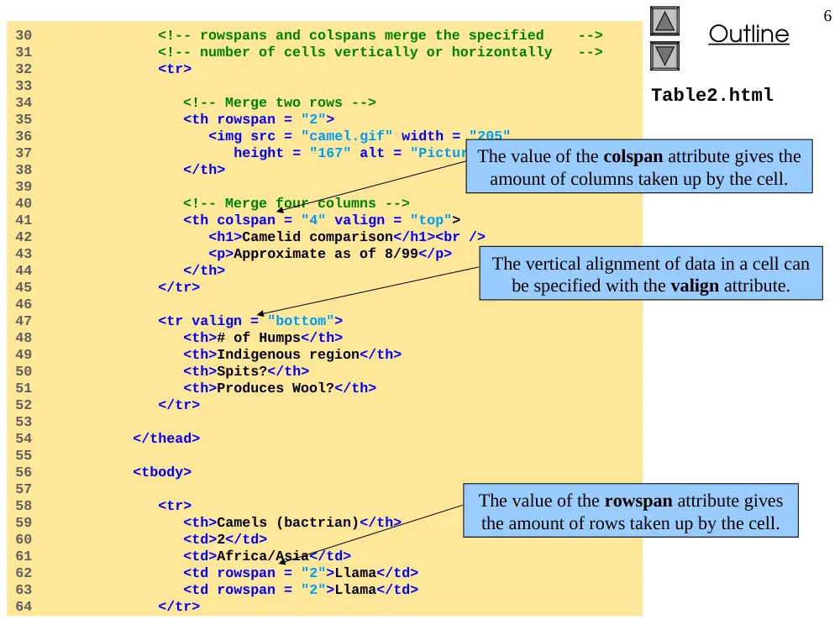Select line number 54
Viewport: 840px width, 630px height.
[x=24, y=438]
